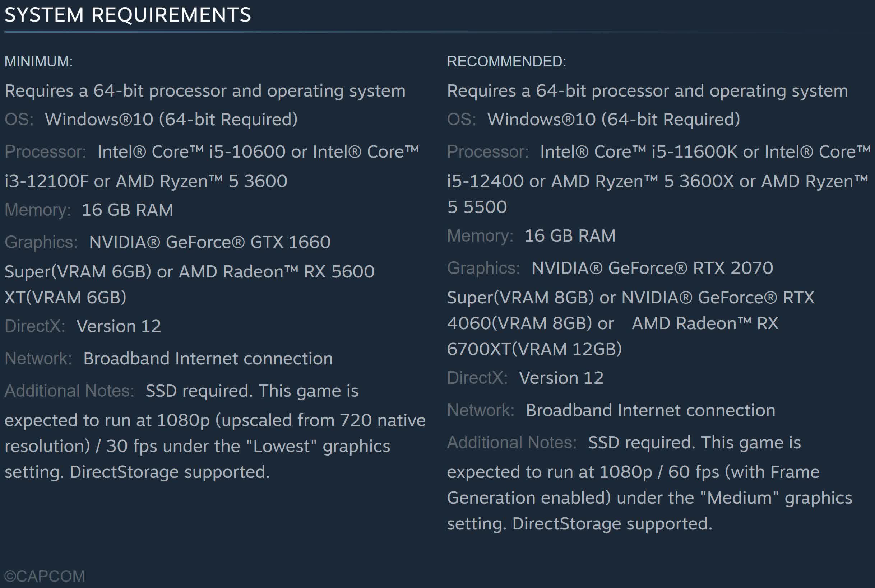Click the minimum OS label
The image size is (875, 588).
point(19,120)
